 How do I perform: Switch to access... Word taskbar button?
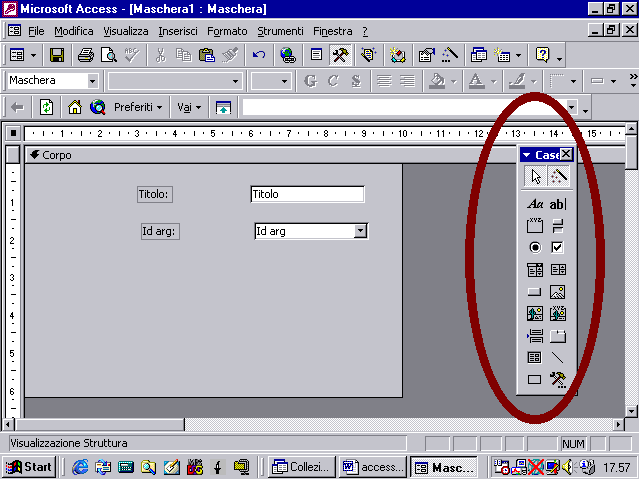coord(373,467)
